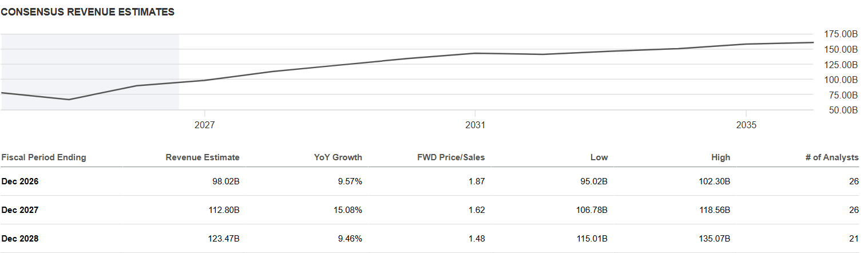Sort by Fiscal Period Ending column header
The width and height of the screenshot is (868, 253).
tap(43, 157)
